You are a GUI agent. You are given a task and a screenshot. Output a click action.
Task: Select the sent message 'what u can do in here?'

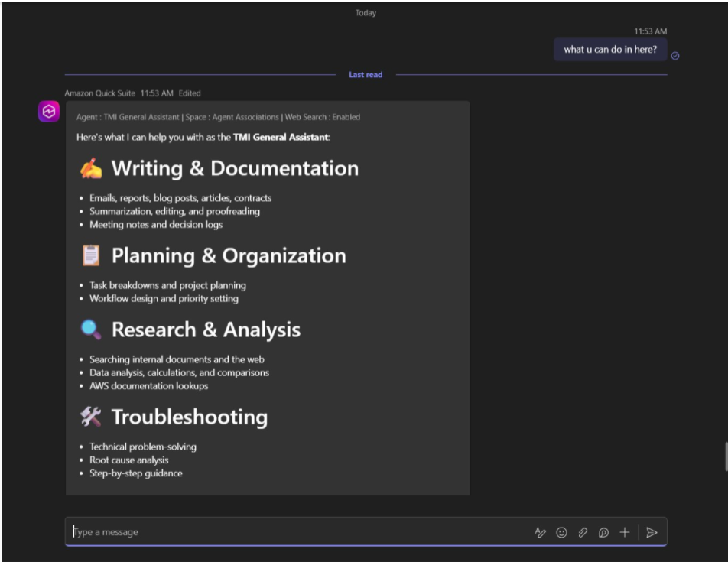[x=610, y=50]
